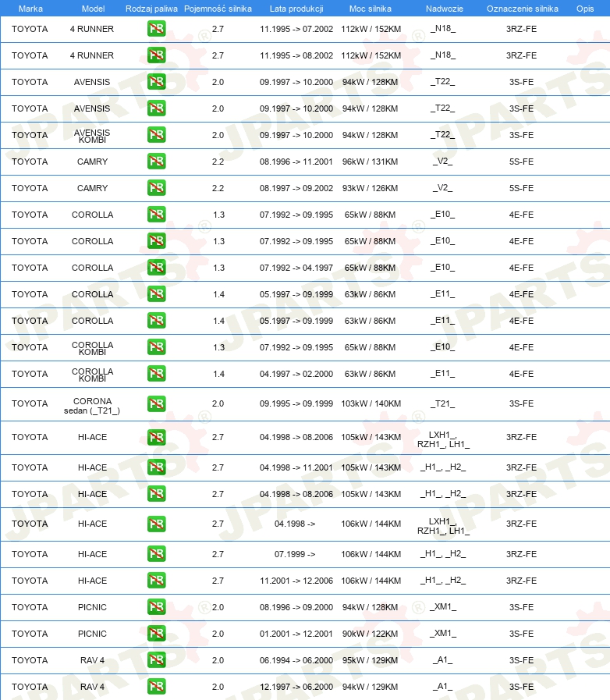Click the CORONA sedan (_T21_) model cell
610x700 pixels.
pyautogui.click(x=92, y=406)
